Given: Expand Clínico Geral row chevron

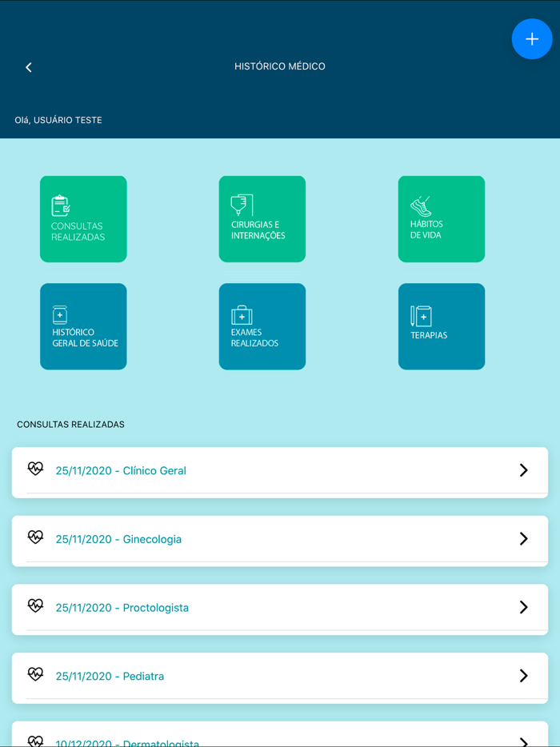Looking at the screenshot, I should 524,470.
